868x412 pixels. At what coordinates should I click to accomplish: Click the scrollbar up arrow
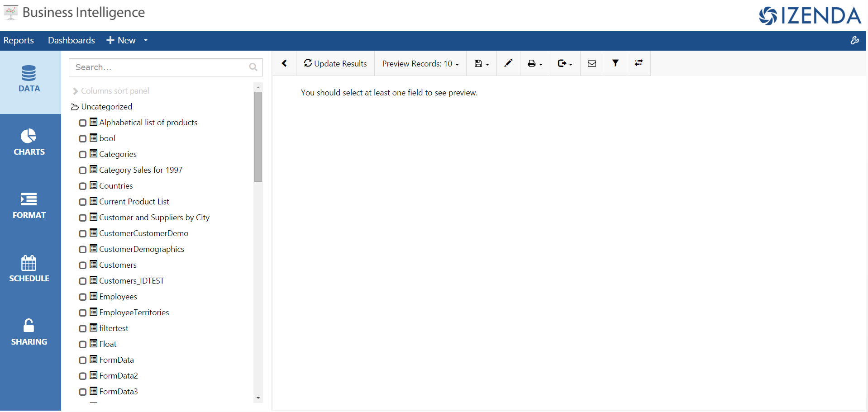[x=258, y=87]
